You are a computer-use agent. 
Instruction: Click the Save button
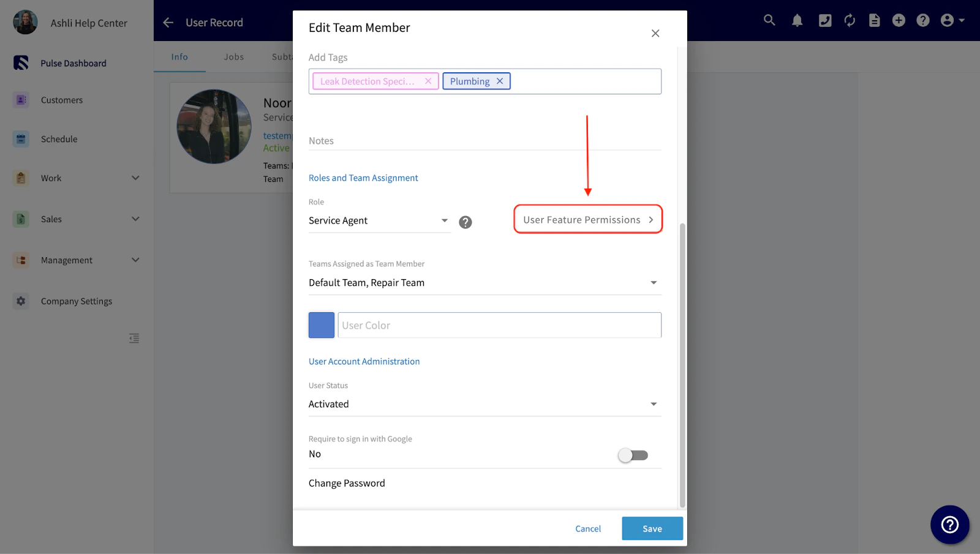tap(652, 529)
